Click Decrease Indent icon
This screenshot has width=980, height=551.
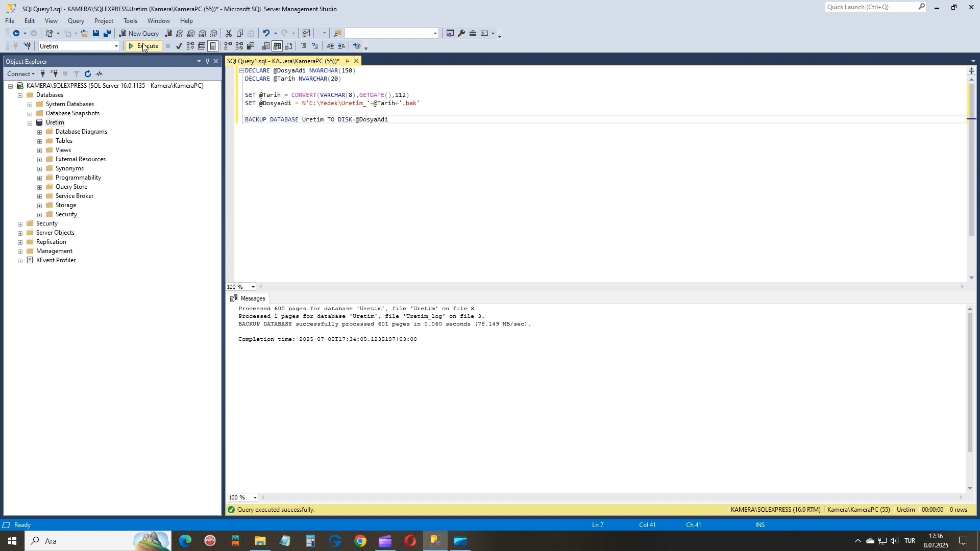(330, 46)
